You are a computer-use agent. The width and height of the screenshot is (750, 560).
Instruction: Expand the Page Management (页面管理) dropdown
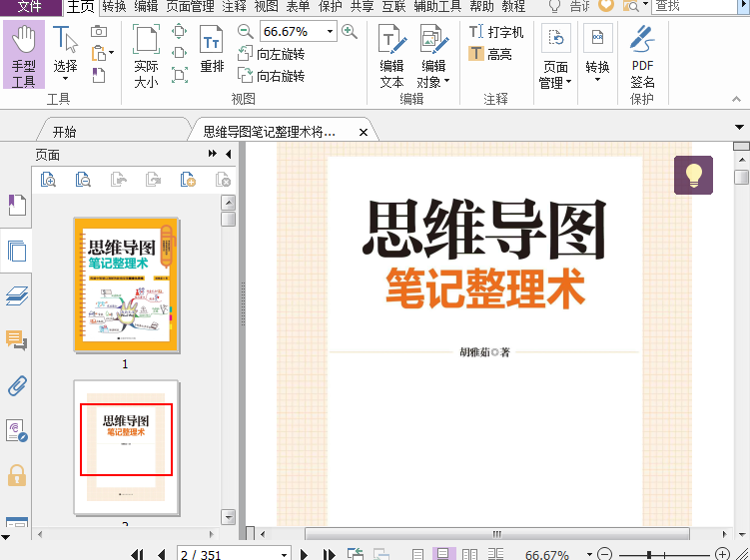point(556,75)
